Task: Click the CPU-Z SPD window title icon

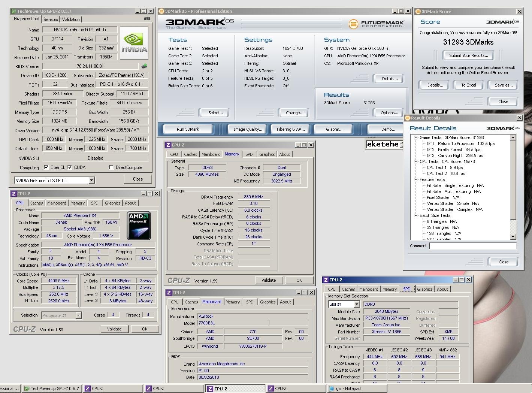Action: point(325,280)
